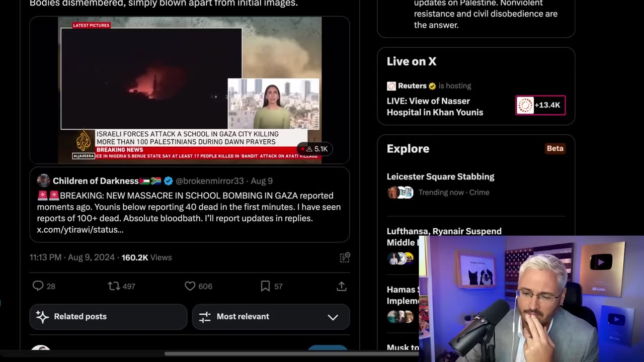
Task: Click the 11:13 PM · Aug 9, 2024 timestamp
Action: coord(72,257)
